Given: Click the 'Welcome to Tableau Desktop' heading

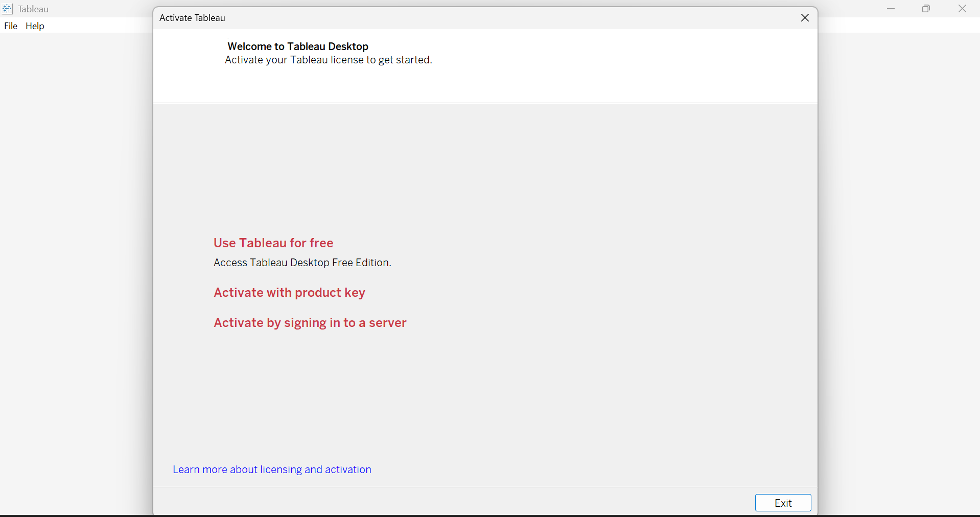Looking at the screenshot, I should [x=298, y=46].
